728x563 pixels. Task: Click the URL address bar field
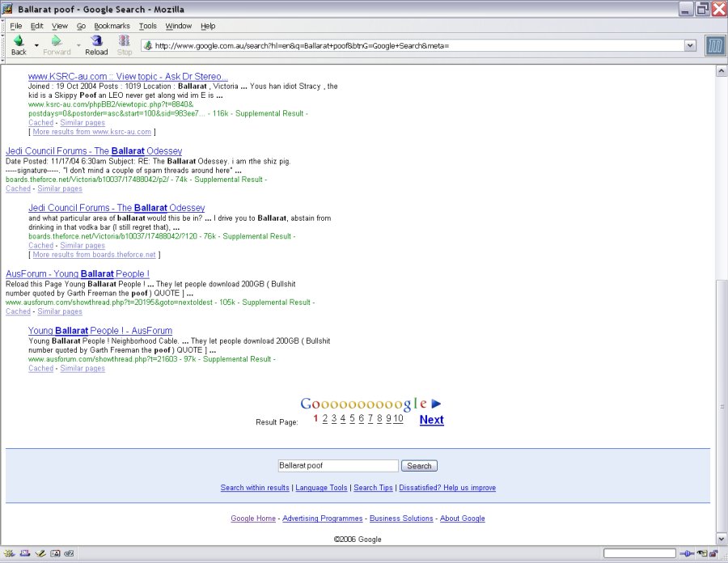pyautogui.click(x=418, y=45)
